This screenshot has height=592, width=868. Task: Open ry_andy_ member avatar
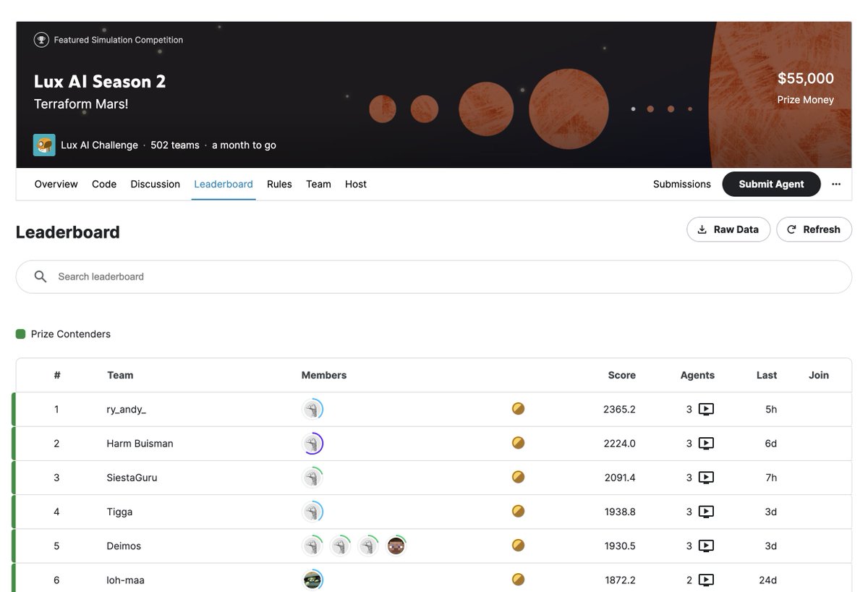(x=312, y=409)
